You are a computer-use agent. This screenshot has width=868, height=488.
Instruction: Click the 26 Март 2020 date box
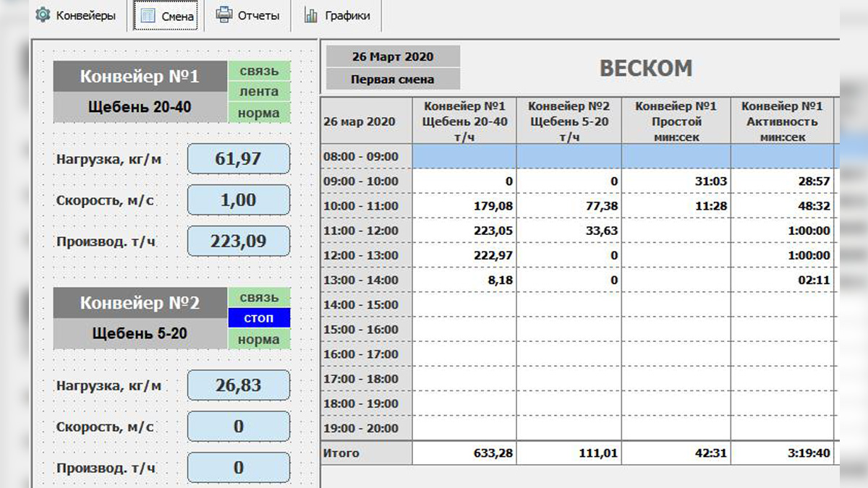(x=393, y=56)
